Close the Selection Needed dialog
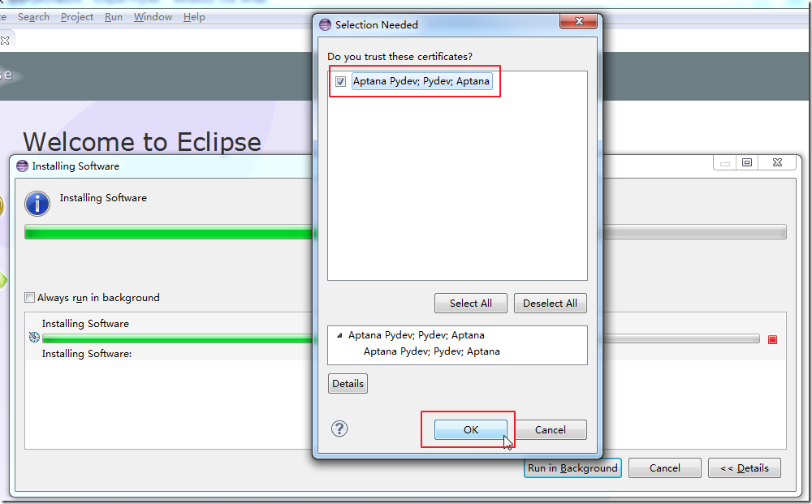812x504 pixels. (x=578, y=21)
